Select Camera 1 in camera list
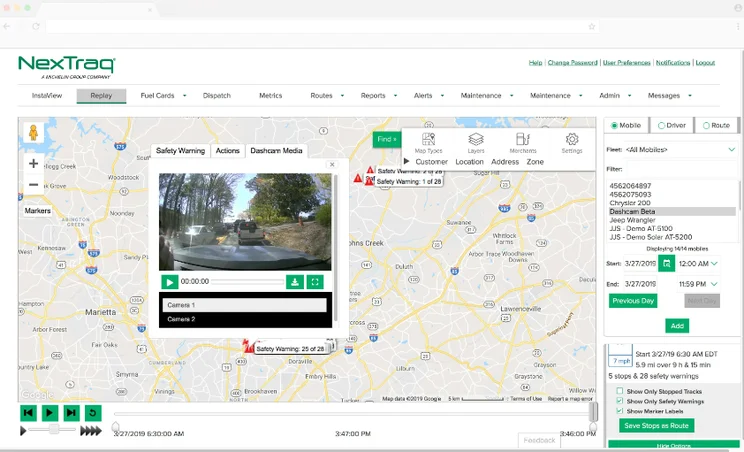This screenshot has height=452, width=744. [x=244, y=305]
